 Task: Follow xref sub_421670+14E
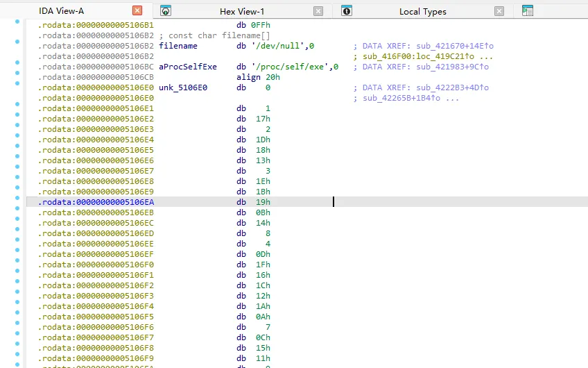pyautogui.click(x=454, y=46)
